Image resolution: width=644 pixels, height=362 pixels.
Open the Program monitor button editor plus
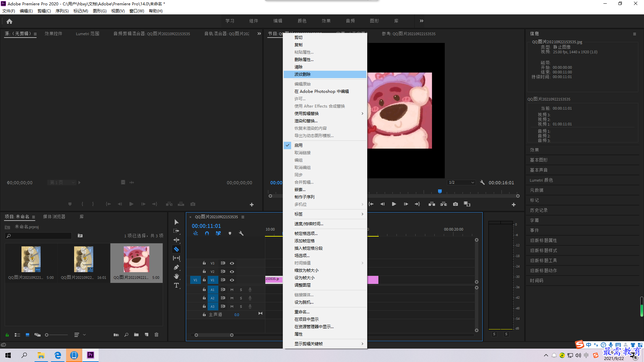(514, 204)
